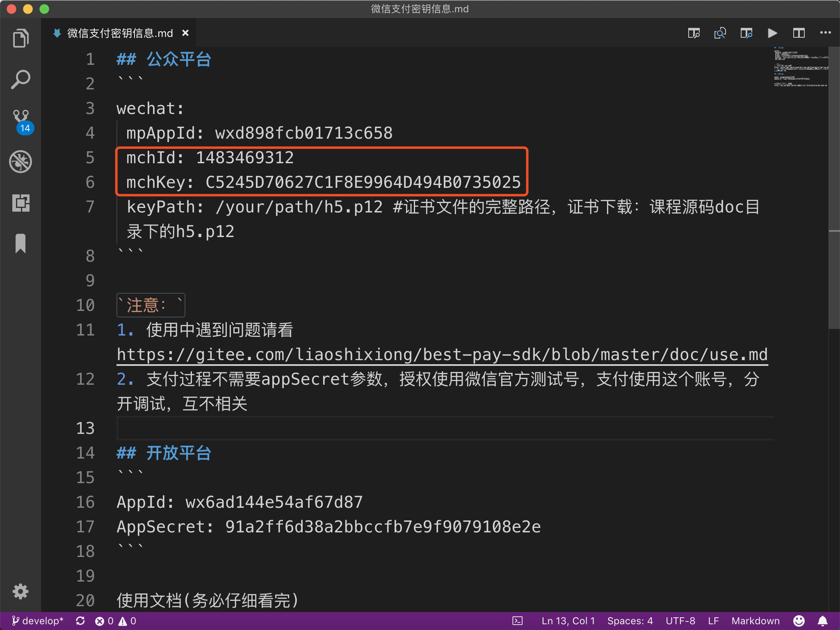This screenshot has width=840, height=630.
Task: Open markdown preview to the side
Action: click(x=694, y=33)
